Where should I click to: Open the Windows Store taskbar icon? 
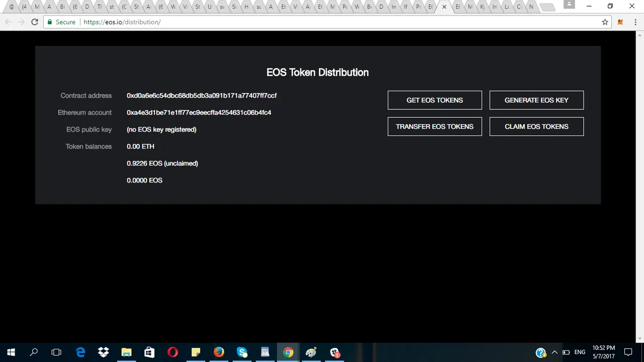(149, 352)
